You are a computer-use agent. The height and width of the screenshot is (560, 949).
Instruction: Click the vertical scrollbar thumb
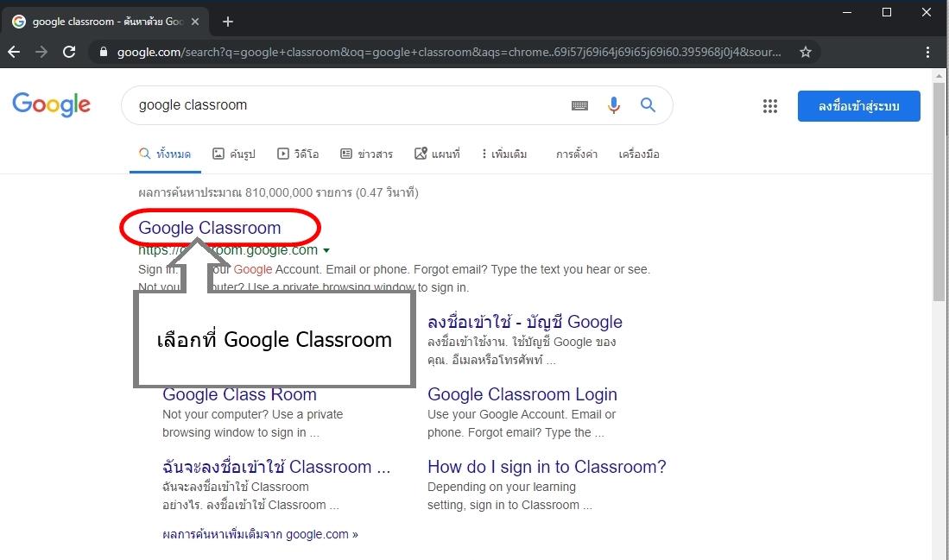click(939, 192)
